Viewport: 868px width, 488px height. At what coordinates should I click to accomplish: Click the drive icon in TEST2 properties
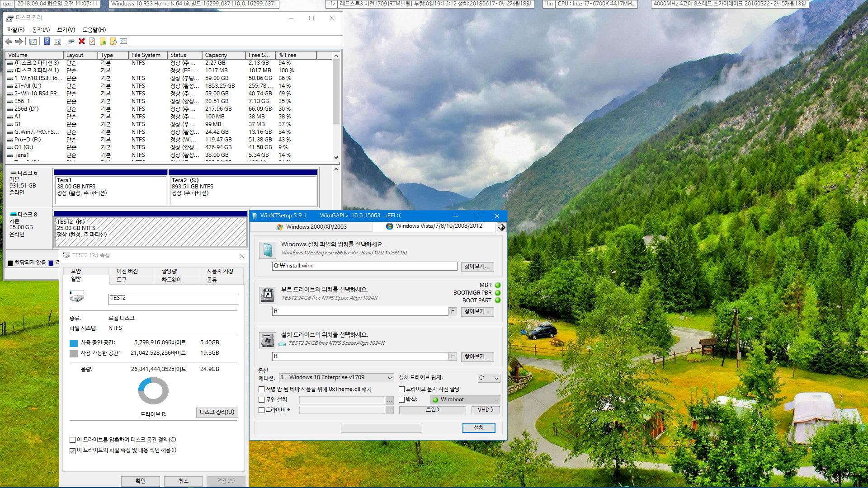77,296
